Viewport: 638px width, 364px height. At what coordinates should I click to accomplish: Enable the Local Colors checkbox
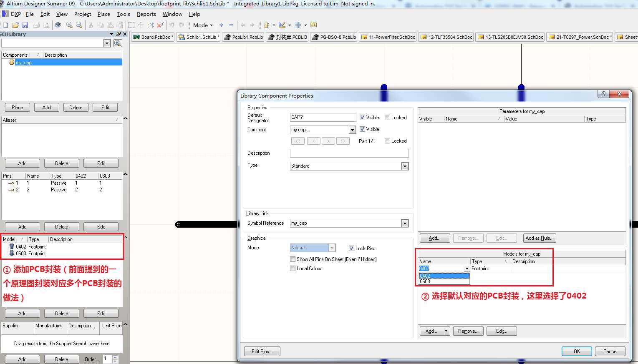293,269
